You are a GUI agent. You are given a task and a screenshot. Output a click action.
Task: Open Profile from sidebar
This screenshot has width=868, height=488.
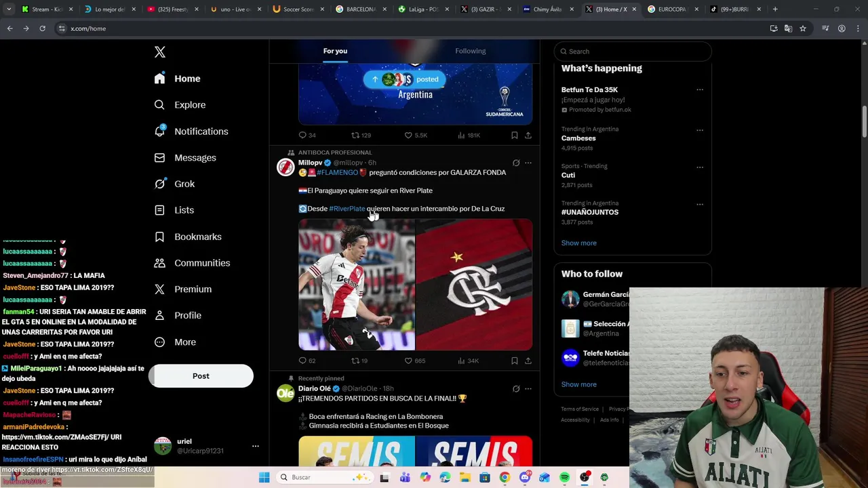pos(178,316)
